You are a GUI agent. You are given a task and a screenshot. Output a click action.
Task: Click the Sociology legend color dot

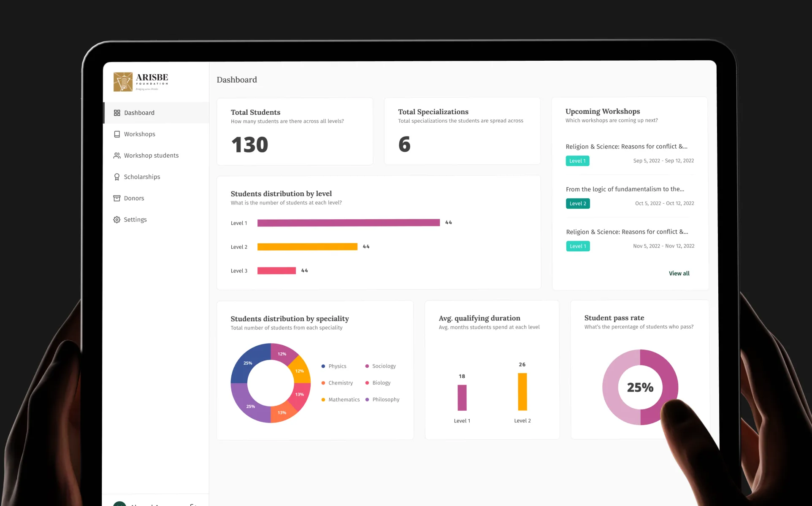tap(367, 366)
